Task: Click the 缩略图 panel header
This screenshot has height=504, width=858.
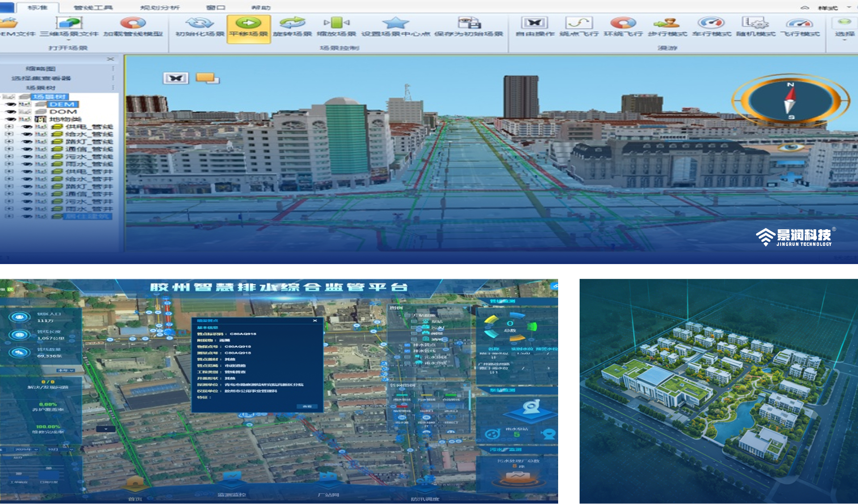Action: pos(41,69)
